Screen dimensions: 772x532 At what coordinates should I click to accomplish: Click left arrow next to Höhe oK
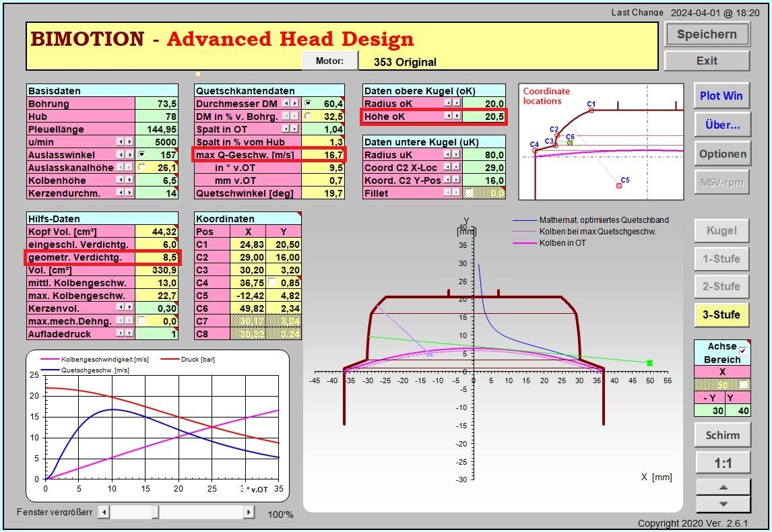pyautogui.click(x=449, y=117)
